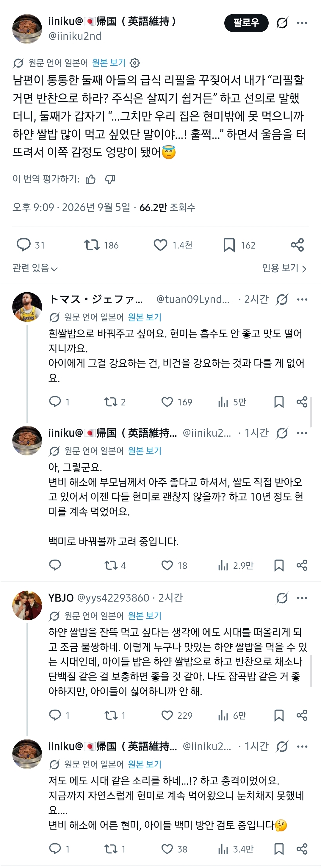Toggle Grok translation icon next to 팔로우
This screenshot has width=321, height=868.
[282, 23]
